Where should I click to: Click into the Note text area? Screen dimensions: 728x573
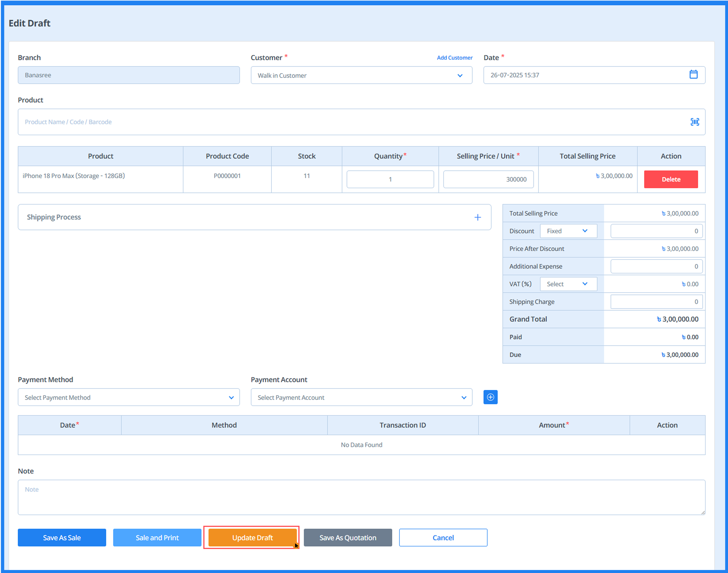tap(361, 497)
